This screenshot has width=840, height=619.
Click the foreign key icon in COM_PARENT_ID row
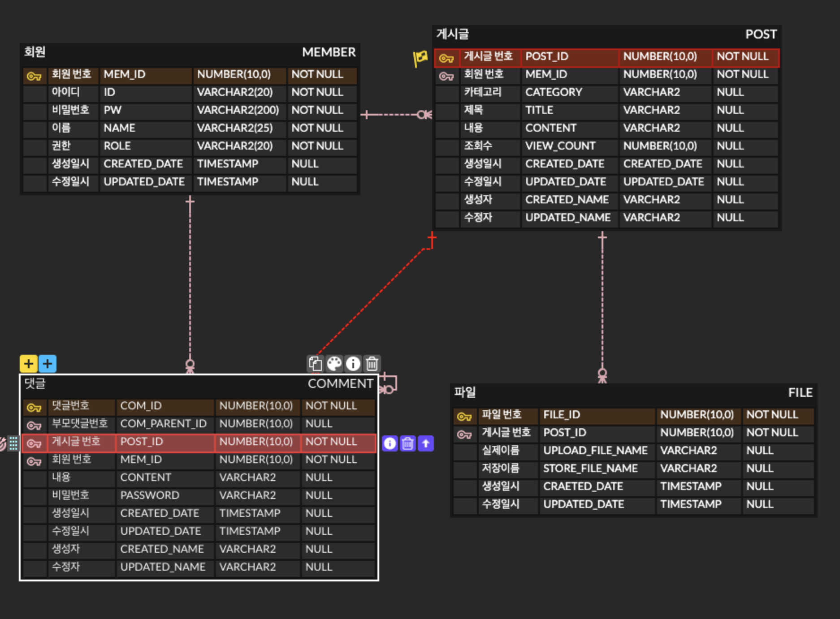(35, 426)
